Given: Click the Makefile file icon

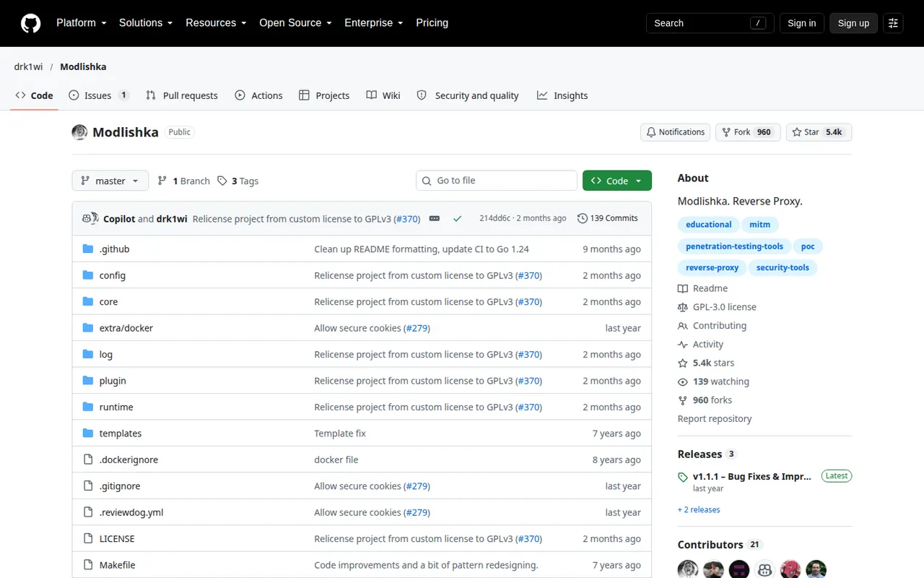Looking at the screenshot, I should pos(88,565).
